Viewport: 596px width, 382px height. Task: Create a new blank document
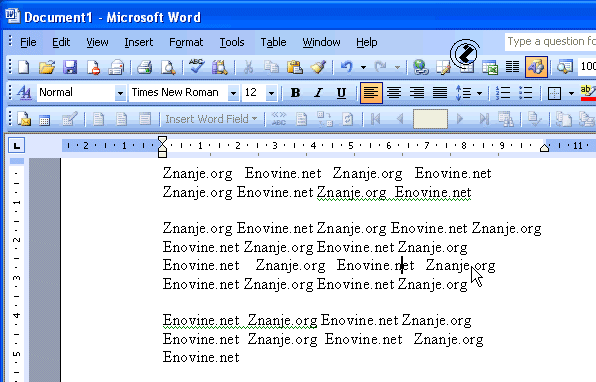(24, 68)
